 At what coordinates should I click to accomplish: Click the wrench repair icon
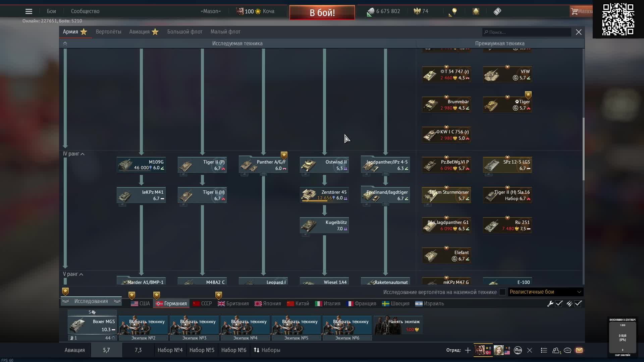550,304
